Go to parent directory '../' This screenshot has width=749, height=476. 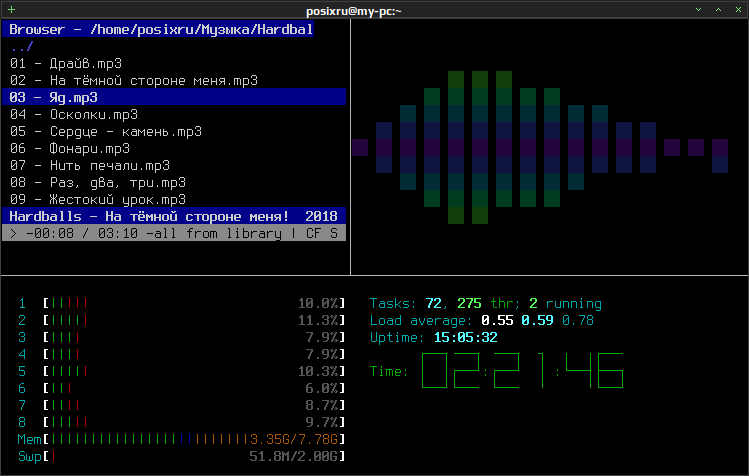pos(22,46)
